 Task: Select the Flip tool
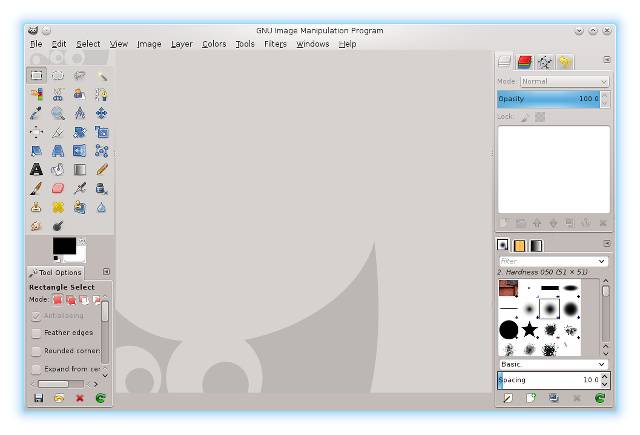click(x=80, y=151)
